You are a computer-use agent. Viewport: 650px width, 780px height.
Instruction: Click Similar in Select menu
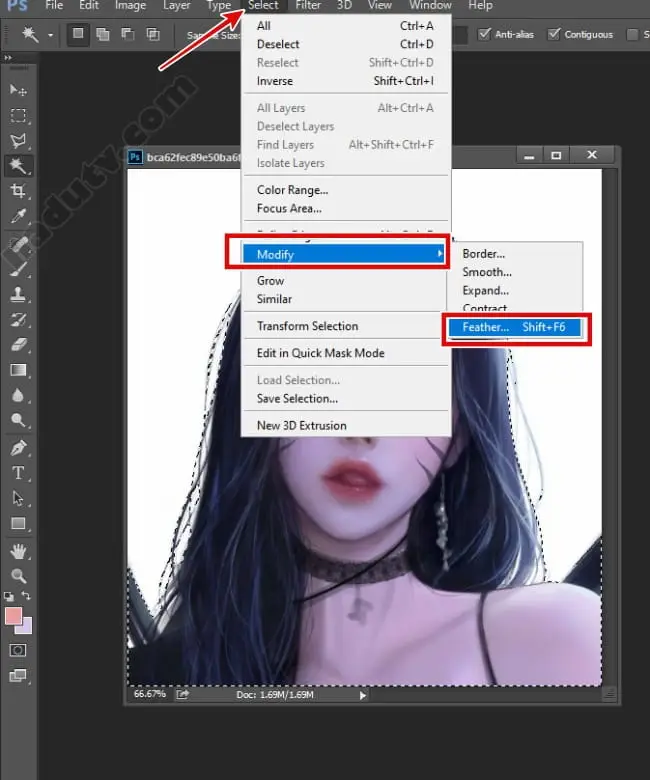coord(345,299)
